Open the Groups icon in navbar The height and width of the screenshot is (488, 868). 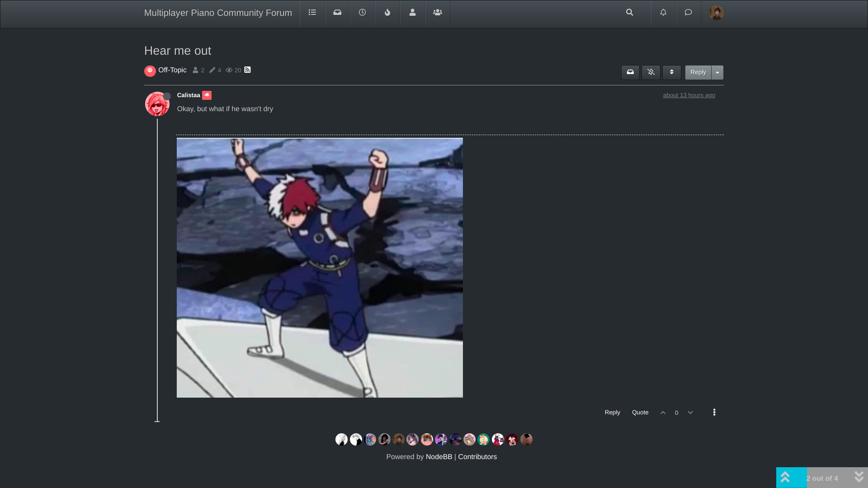[438, 13]
